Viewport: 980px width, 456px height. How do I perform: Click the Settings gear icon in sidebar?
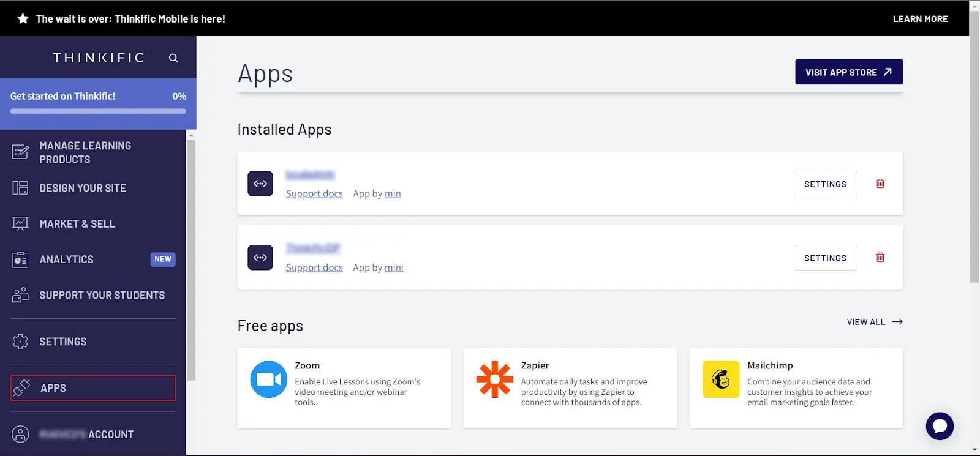click(x=20, y=342)
